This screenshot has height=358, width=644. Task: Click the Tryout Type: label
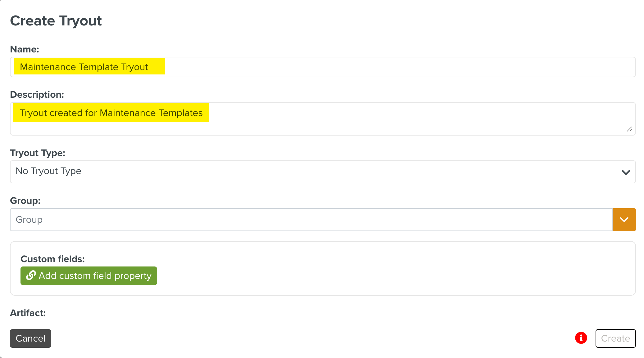(38, 153)
